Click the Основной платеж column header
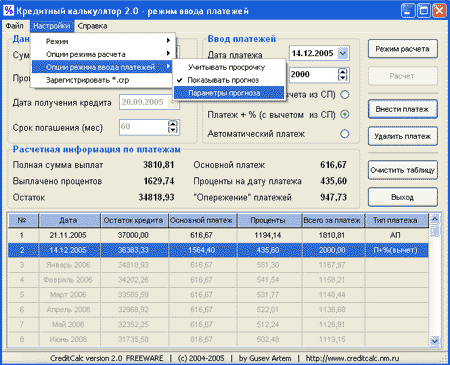This screenshot has width=450, height=365. (x=203, y=220)
